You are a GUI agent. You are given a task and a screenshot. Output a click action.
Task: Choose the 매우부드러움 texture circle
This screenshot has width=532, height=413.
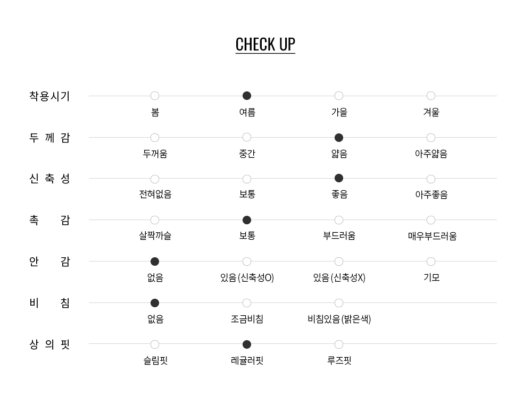click(x=431, y=220)
